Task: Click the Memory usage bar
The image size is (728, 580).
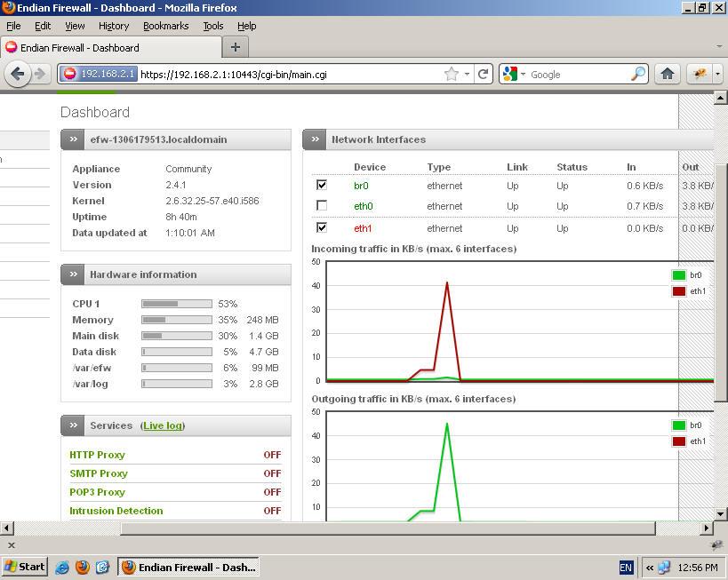Action: tap(177, 320)
